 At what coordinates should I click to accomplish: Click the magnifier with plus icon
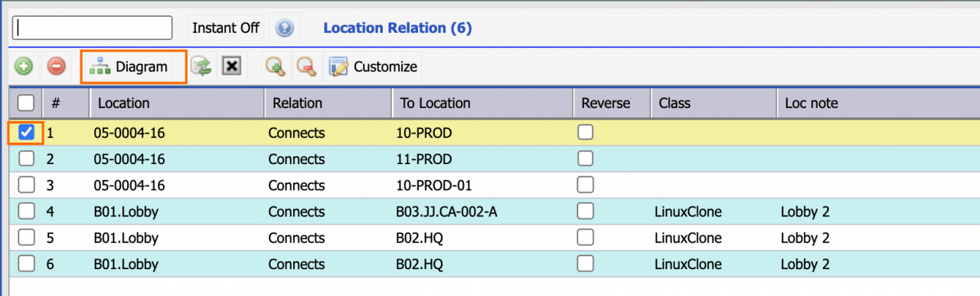pos(275,67)
